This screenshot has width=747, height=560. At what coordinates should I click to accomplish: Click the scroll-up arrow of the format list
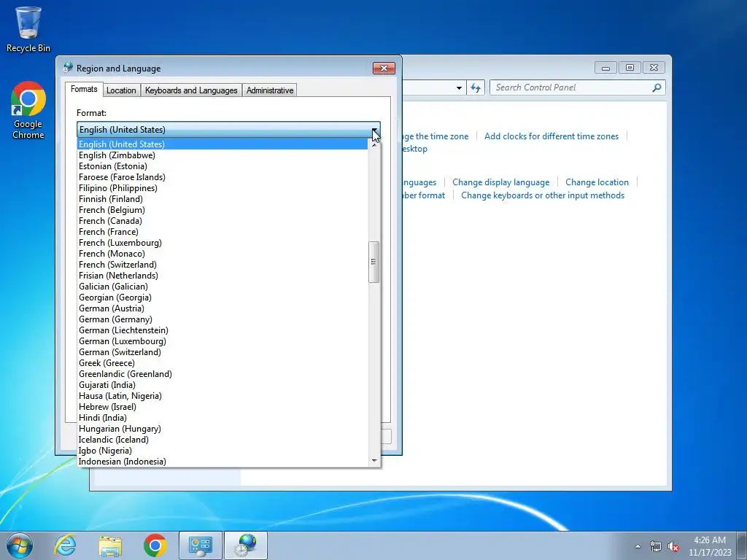coord(374,144)
